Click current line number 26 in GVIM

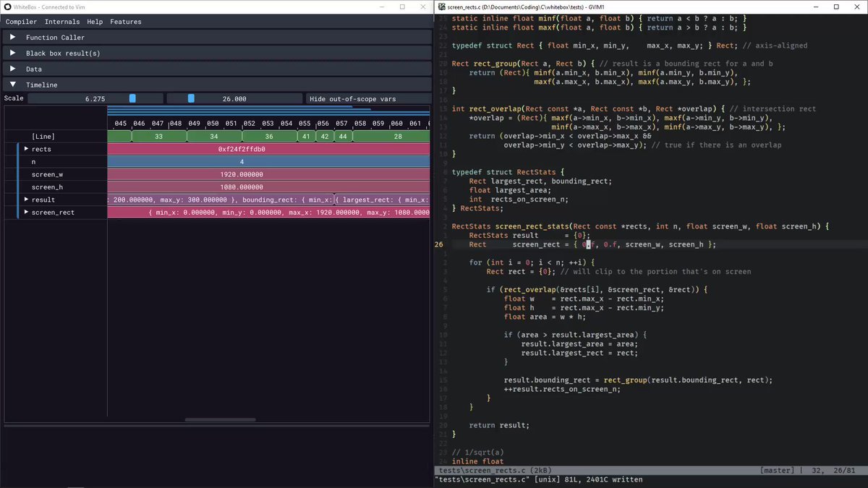[x=439, y=244]
